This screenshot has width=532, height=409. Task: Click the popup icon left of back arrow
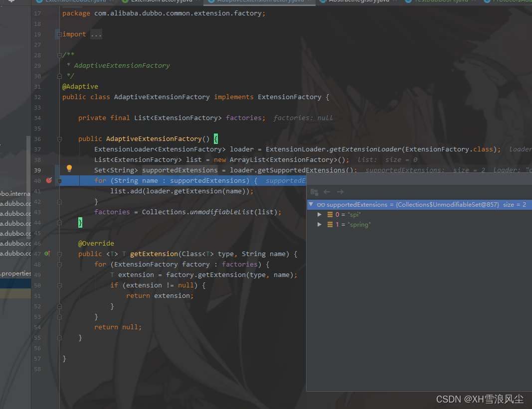314,192
